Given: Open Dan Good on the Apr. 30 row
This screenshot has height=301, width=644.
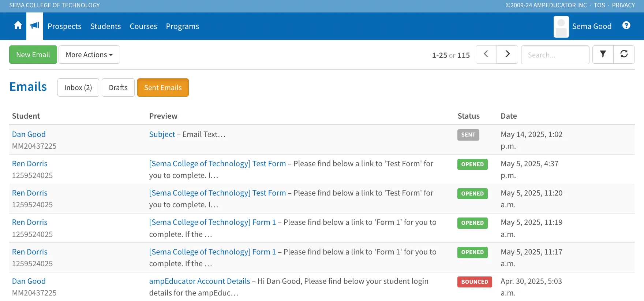Looking at the screenshot, I should tap(29, 281).
